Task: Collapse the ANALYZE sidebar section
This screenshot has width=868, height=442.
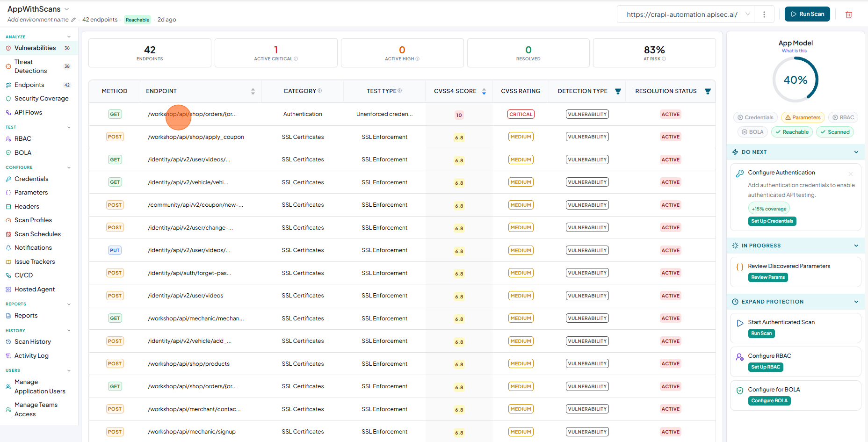Action: click(x=69, y=37)
